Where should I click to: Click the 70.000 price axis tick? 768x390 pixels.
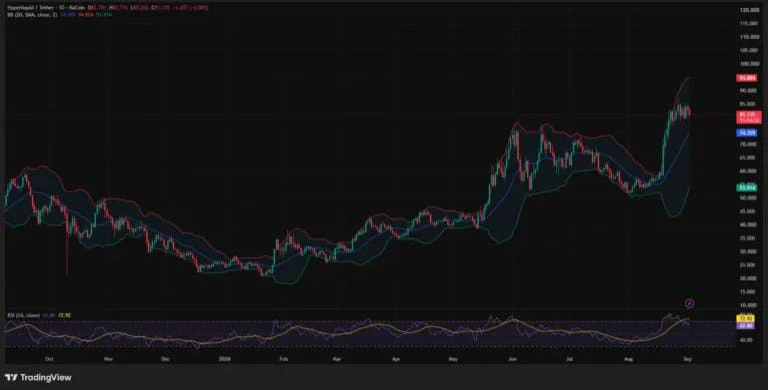click(x=749, y=145)
